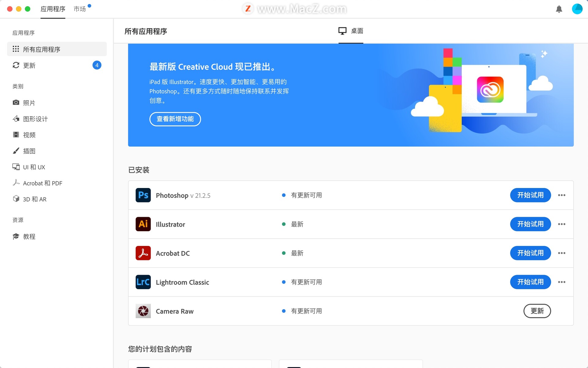Open the user account avatar
This screenshot has width=588, height=368.
pyautogui.click(x=577, y=9)
